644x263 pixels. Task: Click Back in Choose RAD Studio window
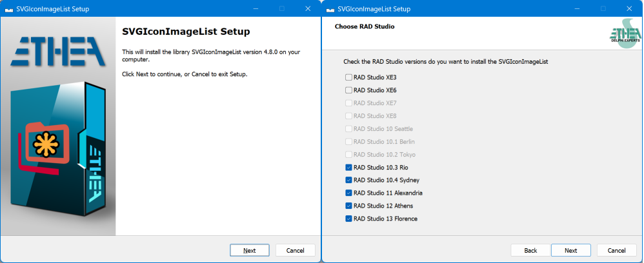coord(530,250)
